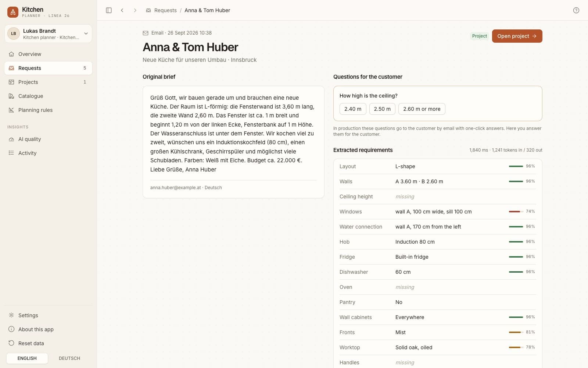Go back using the left chevron

click(122, 10)
